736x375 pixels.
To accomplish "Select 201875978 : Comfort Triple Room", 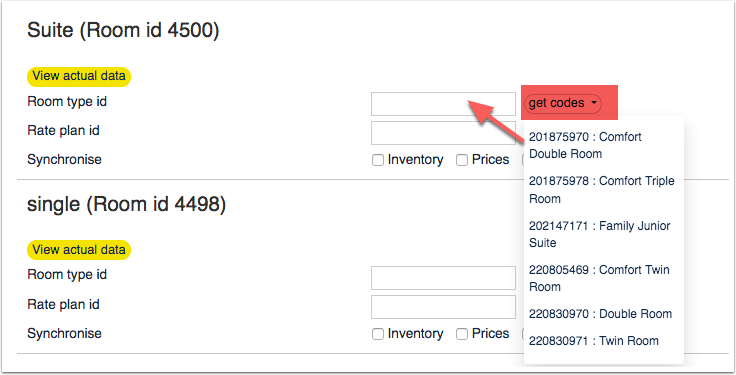I will click(x=601, y=190).
